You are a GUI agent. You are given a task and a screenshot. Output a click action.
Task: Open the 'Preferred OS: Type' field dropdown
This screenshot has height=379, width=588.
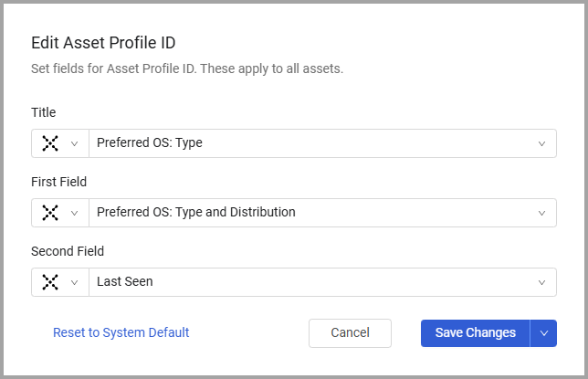click(310, 143)
